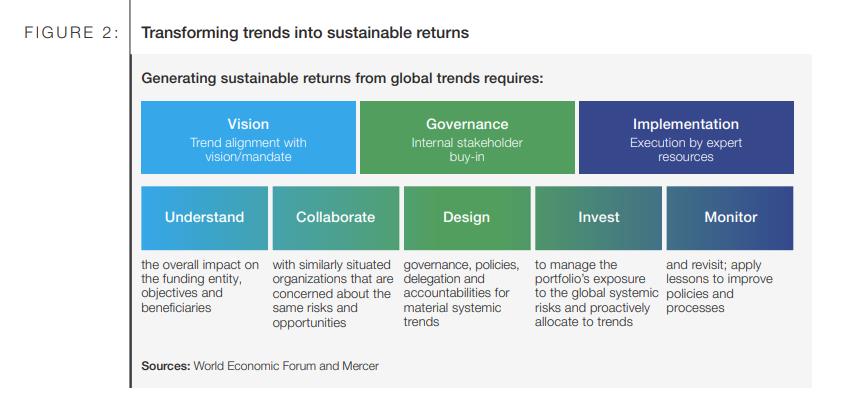Click the blue Vision box

(x=248, y=137)
